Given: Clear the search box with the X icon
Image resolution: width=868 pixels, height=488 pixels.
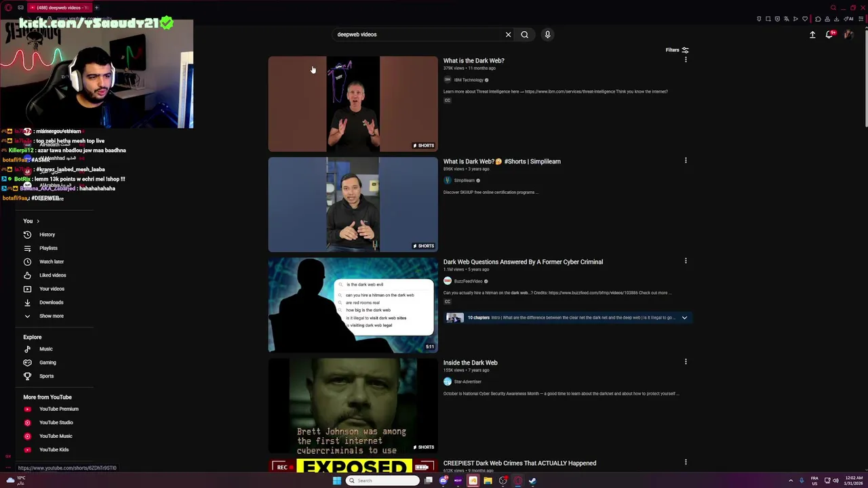Looking at the screenshot, I should click(508, 35).
